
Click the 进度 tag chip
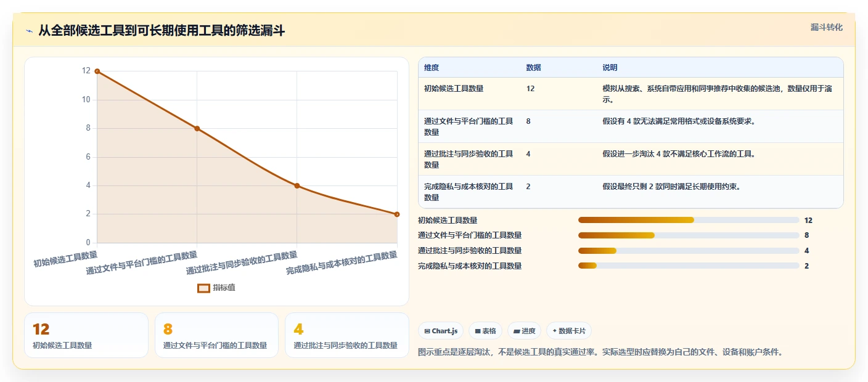click(524, 331)
